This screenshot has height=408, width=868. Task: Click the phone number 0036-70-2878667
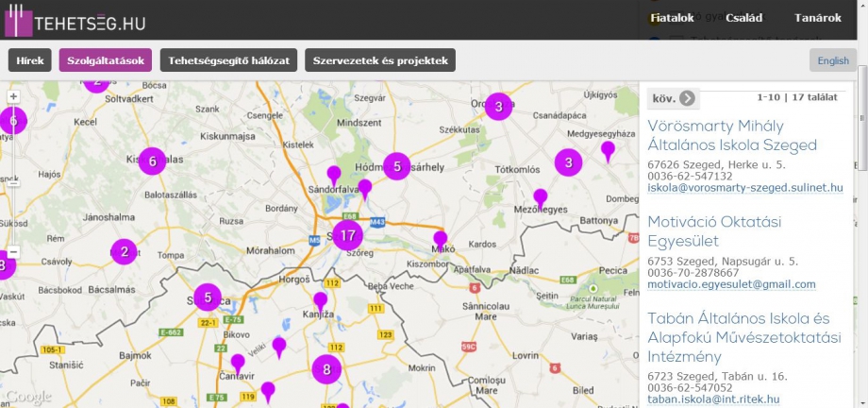pos(693,273)
